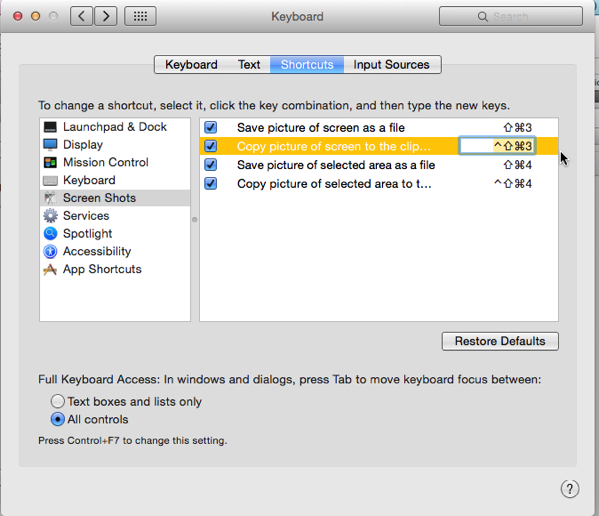Screen dimensions: 599x516
Task: Select the Keyboard category in list
Action: [x=115, y=180]
